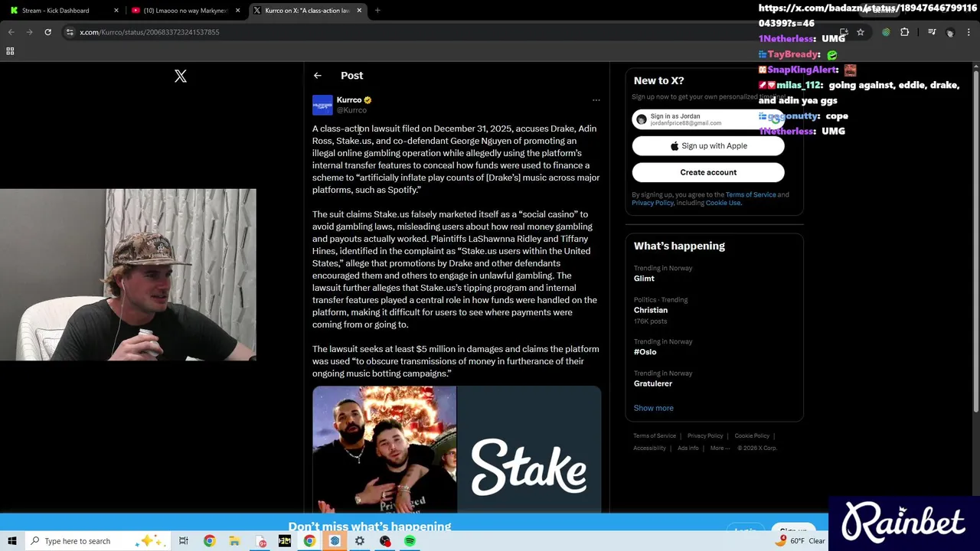The width and height of the screenshot is (980, 551).
Task: Open the three-dot post options menu
Action: point(596,100)
